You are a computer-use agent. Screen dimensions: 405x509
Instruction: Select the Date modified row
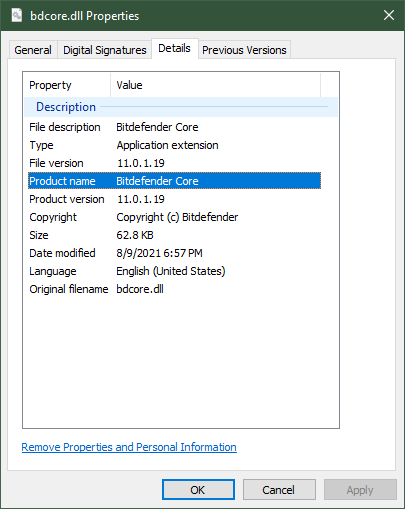pyautogui.click(x=174, y=253)
